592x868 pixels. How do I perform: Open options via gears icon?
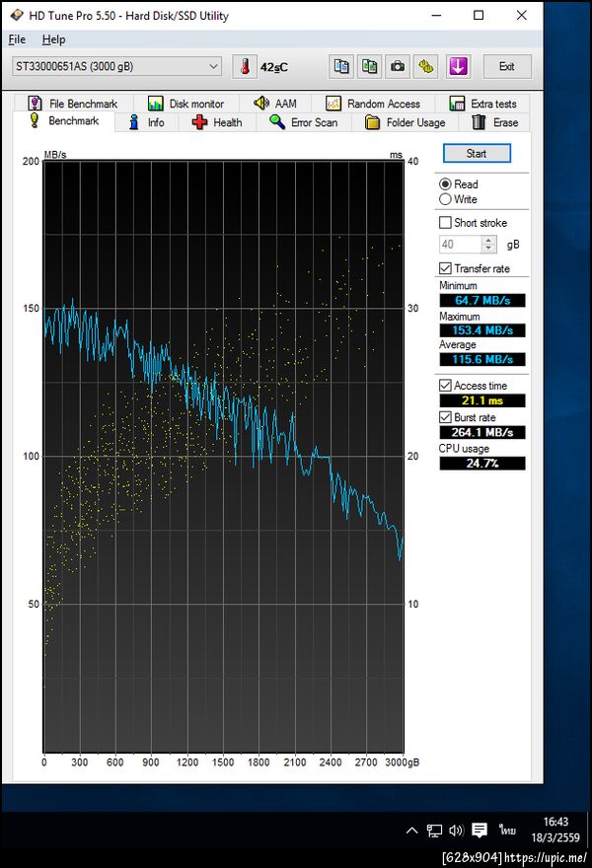[x=426, y=66]
